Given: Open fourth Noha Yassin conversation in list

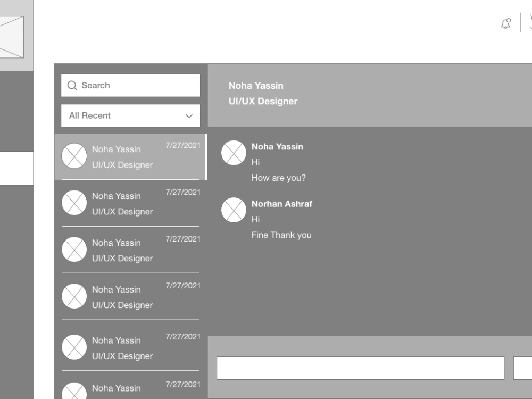Looking at the screenshot, I should click(x=131, y=297).
